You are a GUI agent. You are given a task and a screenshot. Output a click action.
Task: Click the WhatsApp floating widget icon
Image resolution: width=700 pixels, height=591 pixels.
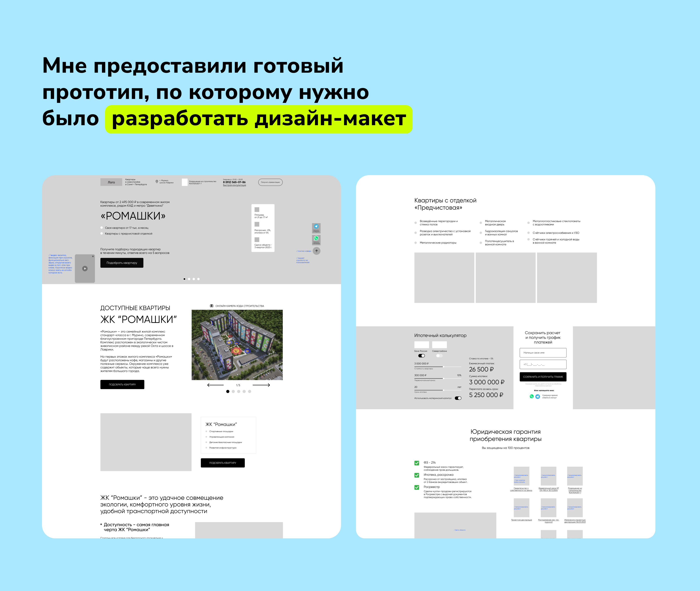coord(316,238)
